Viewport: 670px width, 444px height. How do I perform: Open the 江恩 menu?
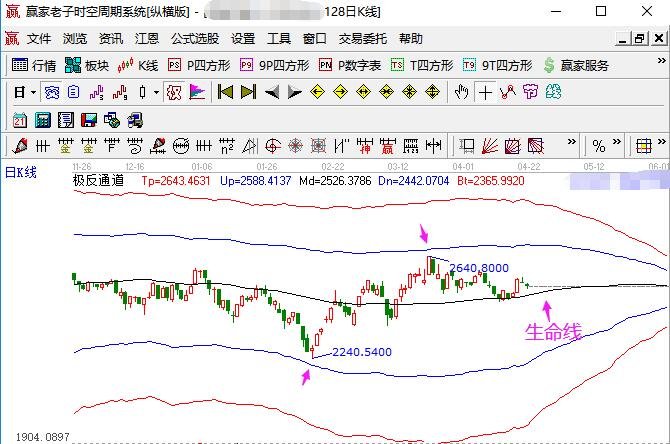pos(147,39)
